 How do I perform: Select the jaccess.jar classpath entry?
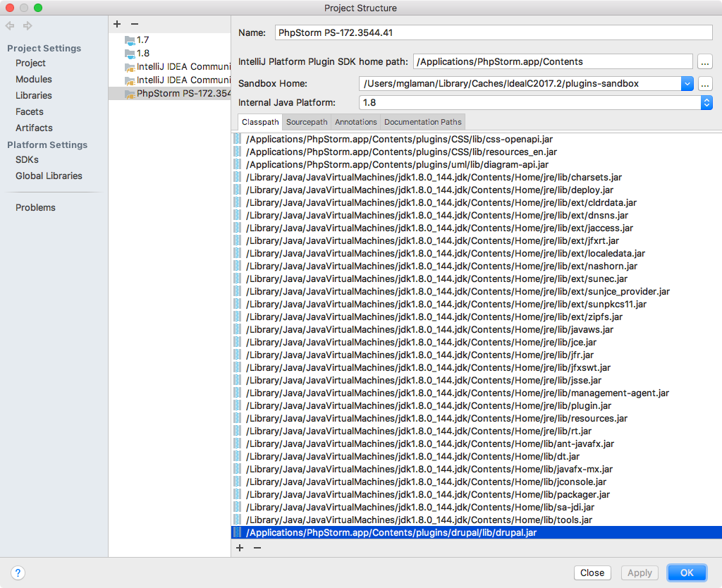click(x=477, y=228)
